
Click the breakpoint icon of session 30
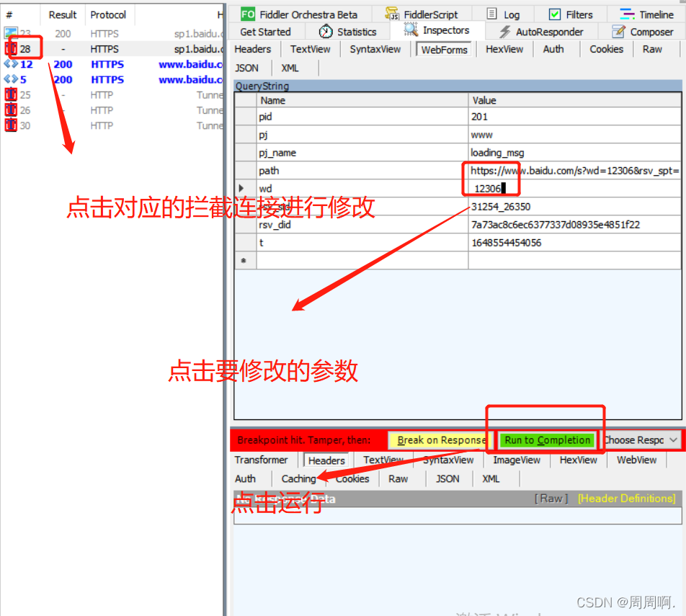tap(11, 125)
